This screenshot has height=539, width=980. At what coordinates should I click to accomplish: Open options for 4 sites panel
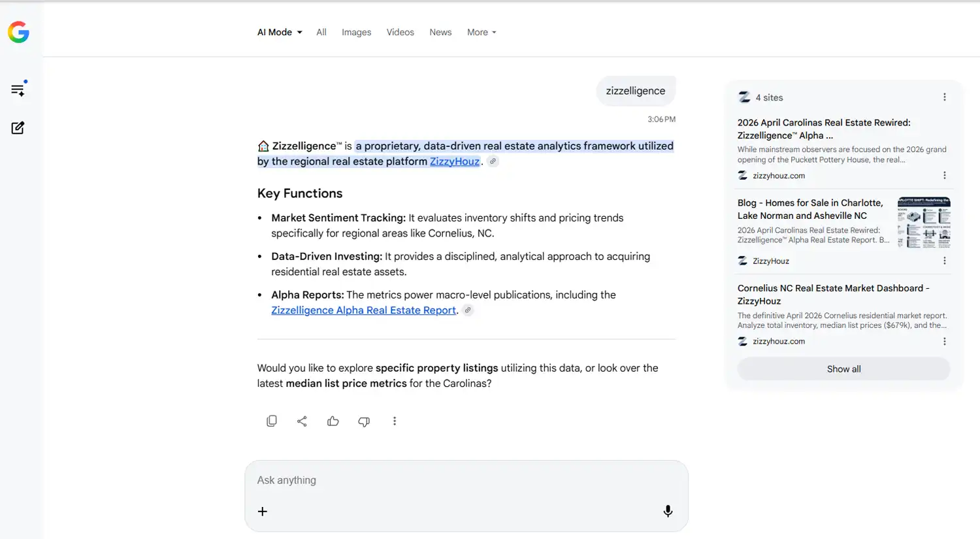[944, 97]
